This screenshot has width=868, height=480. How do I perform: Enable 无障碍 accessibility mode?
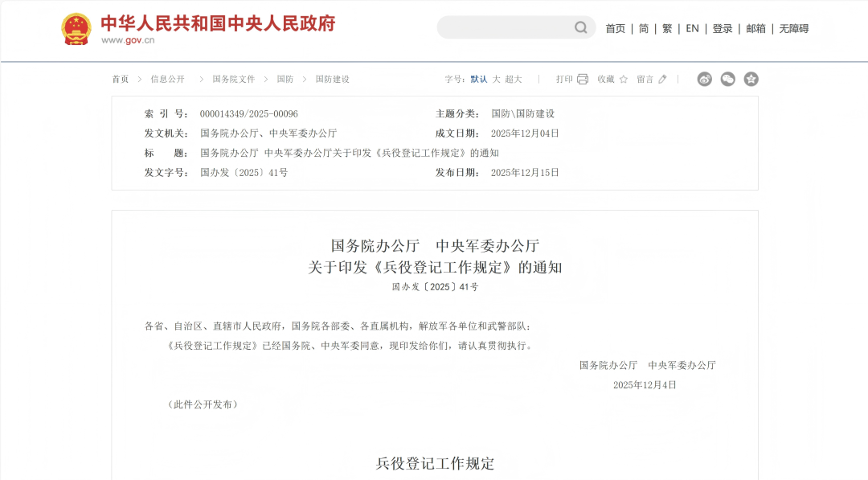(x=794, y=27)
